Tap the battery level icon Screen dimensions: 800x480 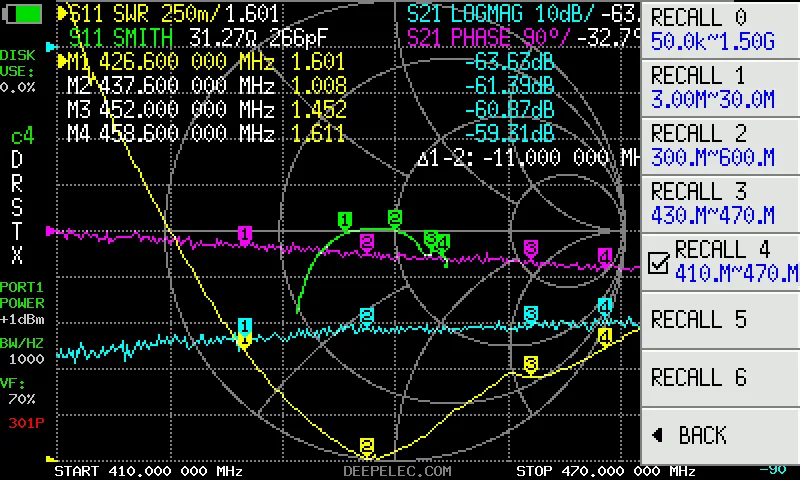23,14
